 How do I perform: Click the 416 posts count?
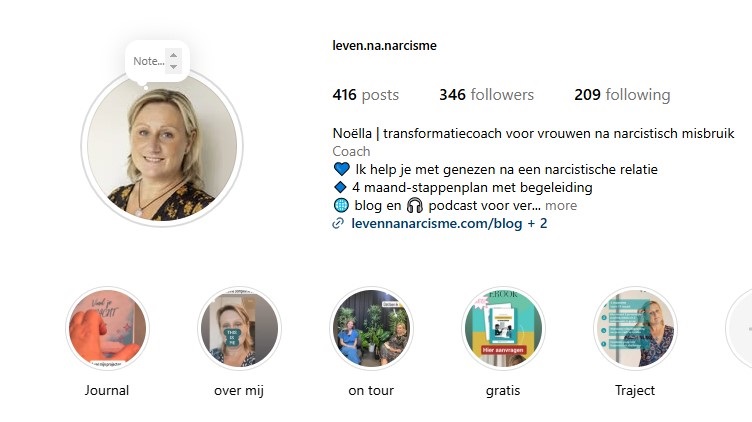(365, 95)
